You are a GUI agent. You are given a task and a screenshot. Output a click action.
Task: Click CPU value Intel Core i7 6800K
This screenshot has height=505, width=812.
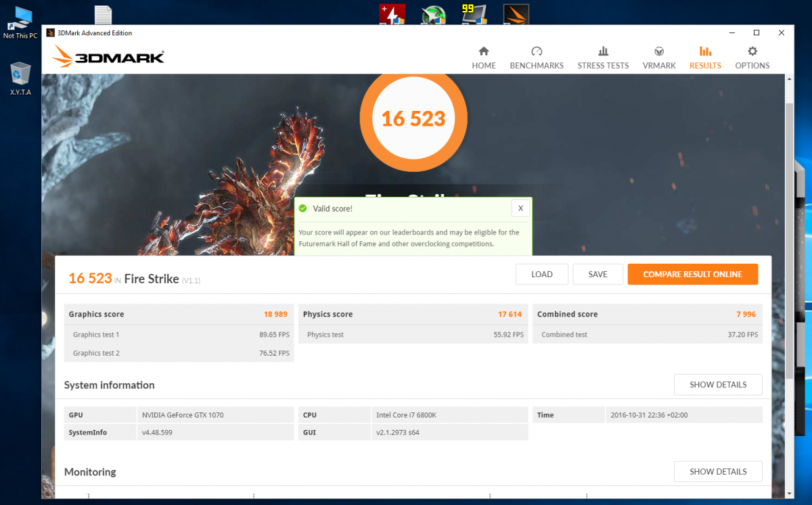pos(405,415)
